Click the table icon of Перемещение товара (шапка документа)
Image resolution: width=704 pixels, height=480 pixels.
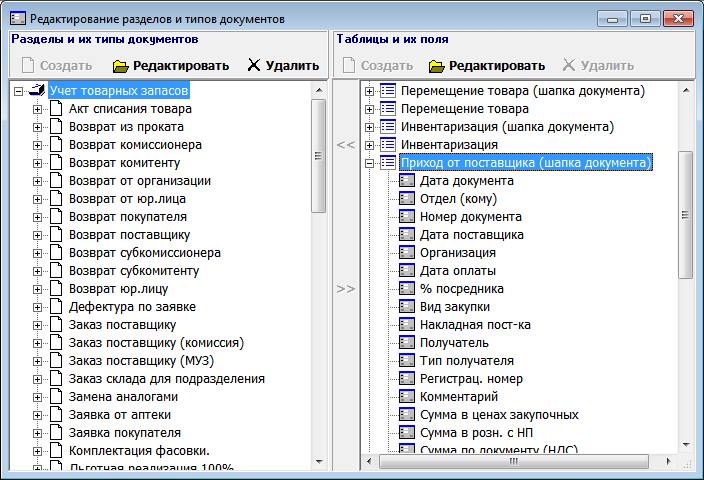[x=388, y=91]
